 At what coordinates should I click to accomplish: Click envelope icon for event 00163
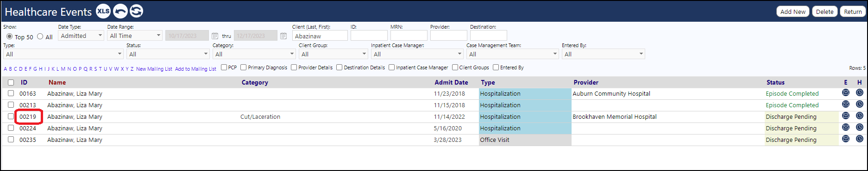pyautogui.click(x=846, y=93)
